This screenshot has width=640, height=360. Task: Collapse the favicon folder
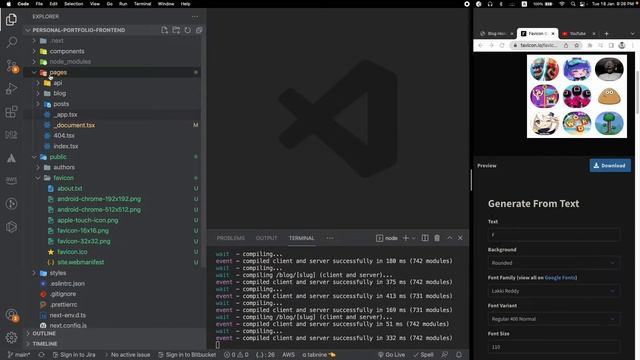(38, 178)
